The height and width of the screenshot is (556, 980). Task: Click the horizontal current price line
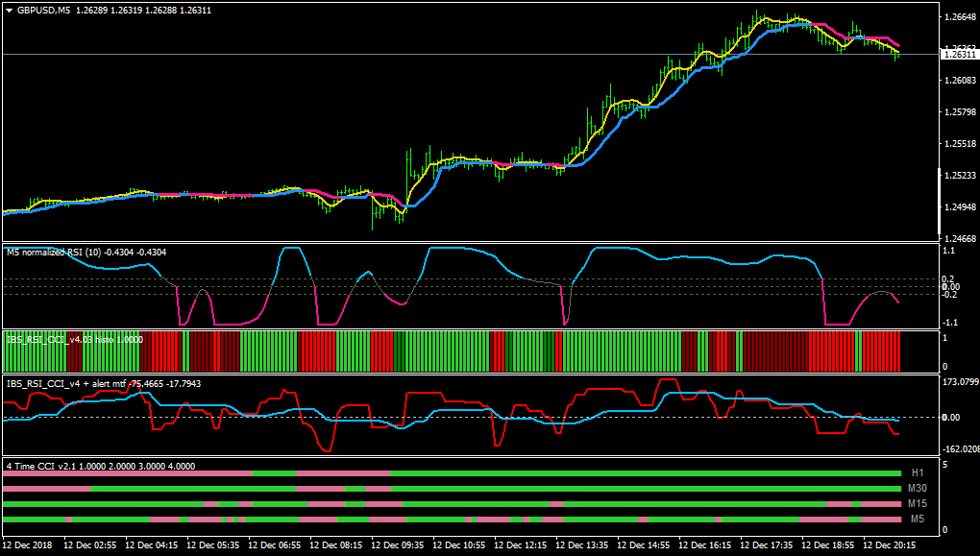(x=470, y=55)
